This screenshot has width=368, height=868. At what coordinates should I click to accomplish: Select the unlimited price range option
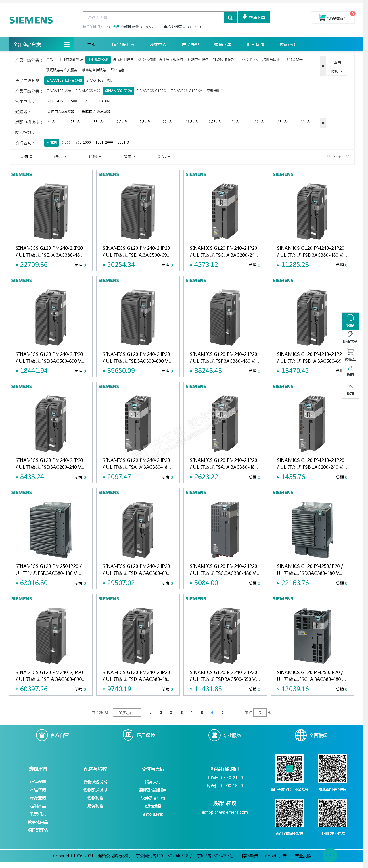51,143
